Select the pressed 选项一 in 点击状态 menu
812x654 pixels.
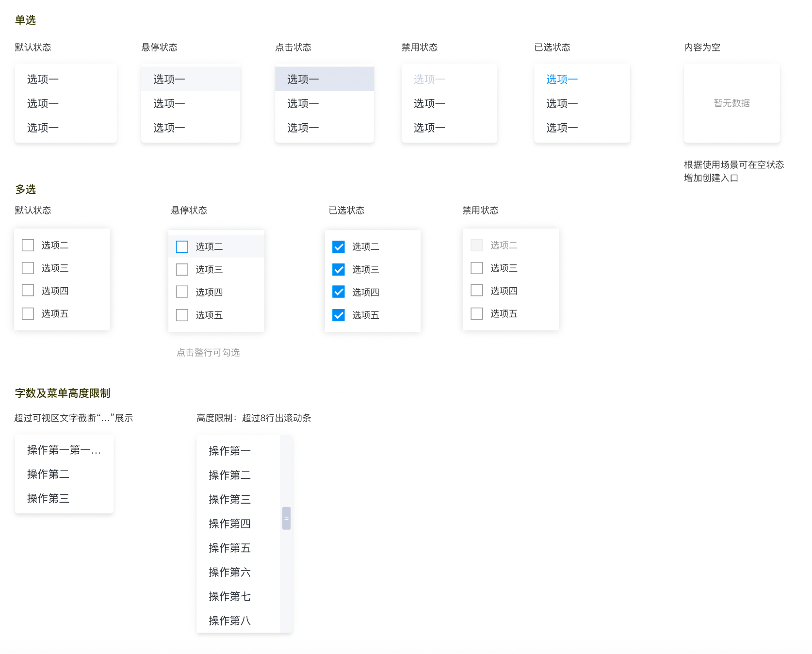(x=325, y=79)
